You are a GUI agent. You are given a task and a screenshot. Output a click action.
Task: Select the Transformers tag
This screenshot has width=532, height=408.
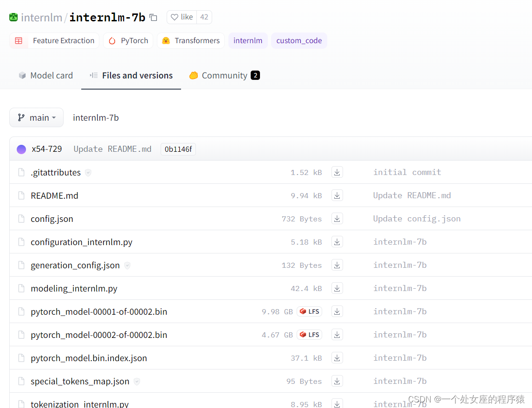(191, 41)
